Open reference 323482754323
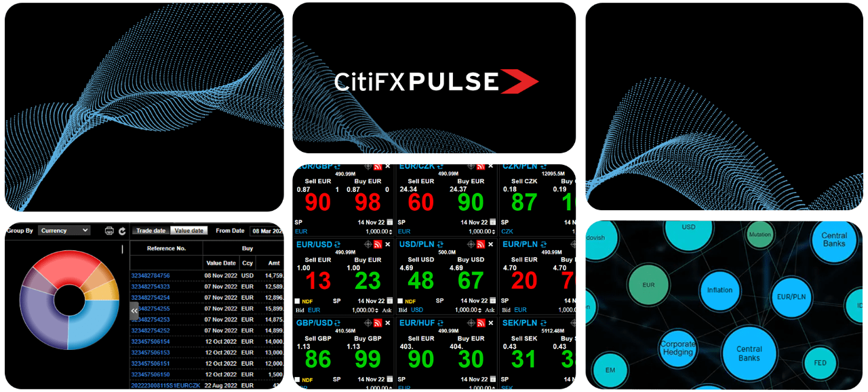This screenshot has height=392, width=868. pyautogui.click(x=151, y=286)
